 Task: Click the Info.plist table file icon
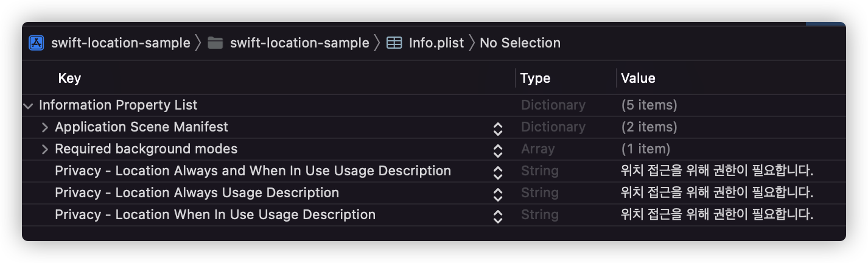coord(394,43)
